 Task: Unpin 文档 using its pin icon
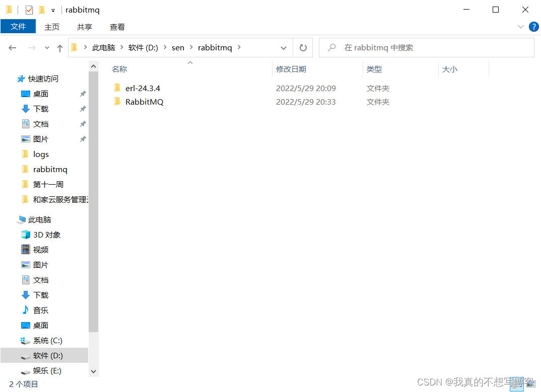pos(83,124)
